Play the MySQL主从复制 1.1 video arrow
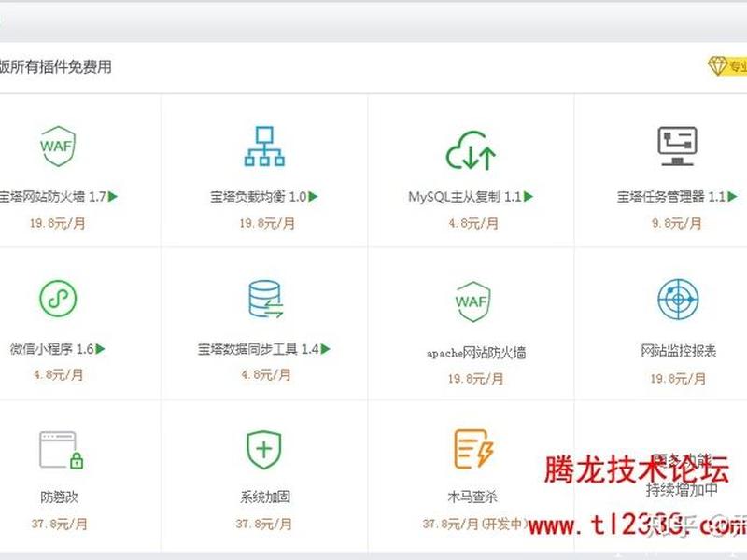 (529, 196)
